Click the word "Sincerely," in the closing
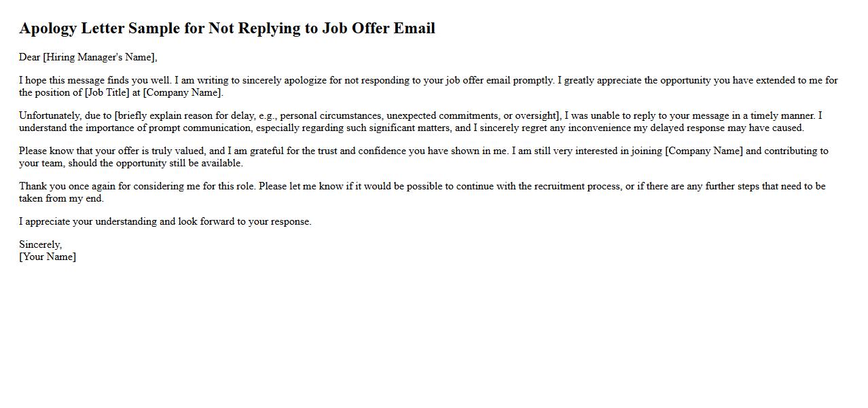This screenshot has width=868, height=408. click(40, 244)
